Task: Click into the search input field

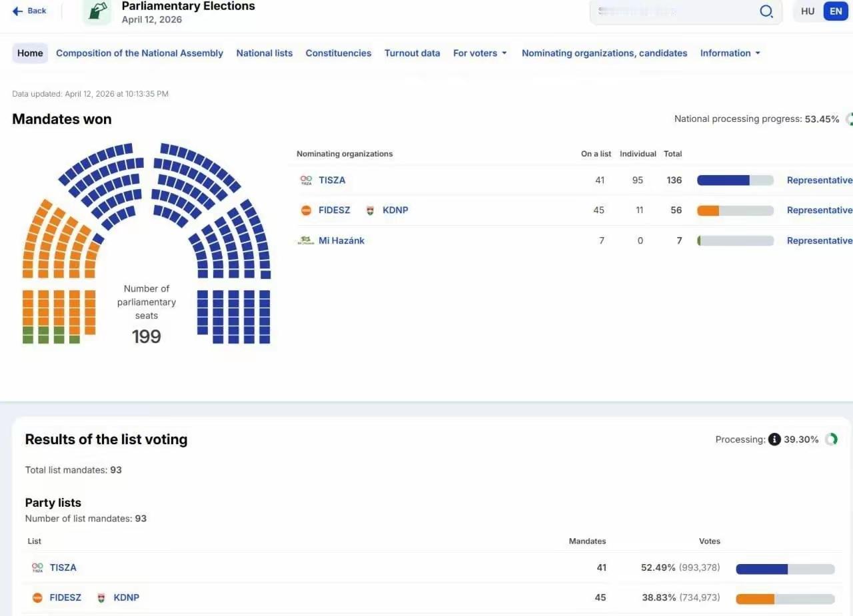Action: coord(673,11)
